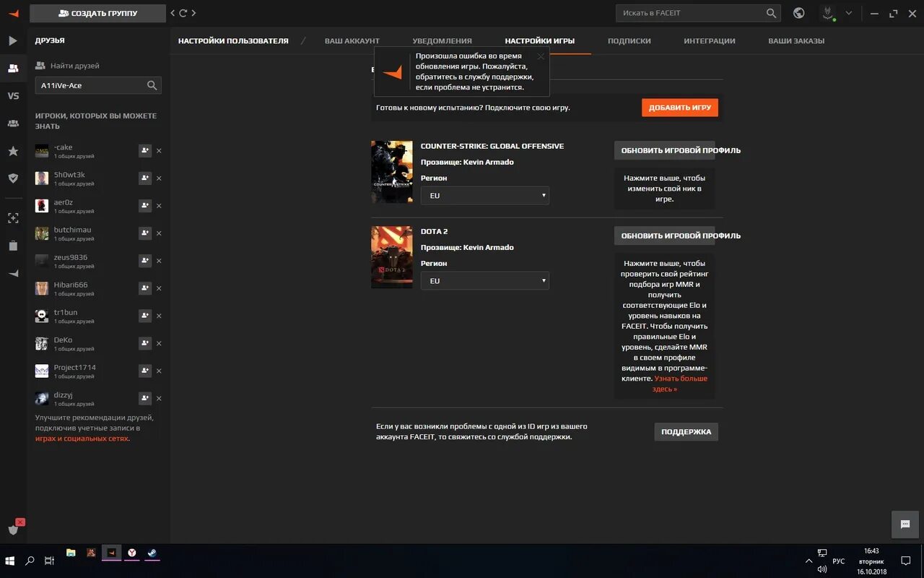The width and height of the screenshot is (924, 578).
Task: Open the shield check sidebar icon
Action: [13, 178]
